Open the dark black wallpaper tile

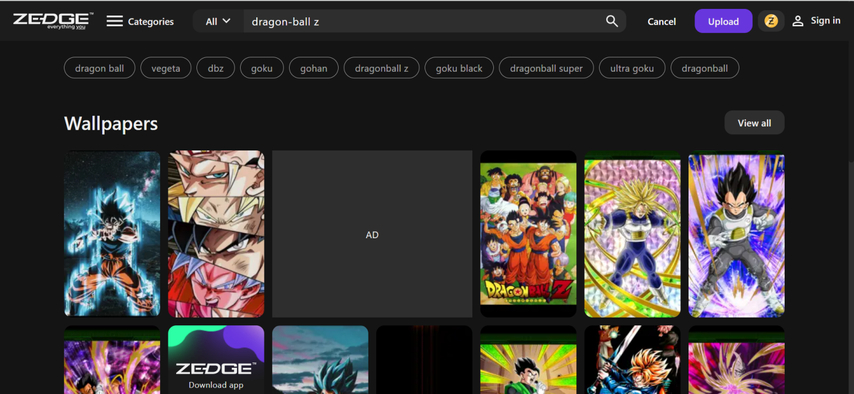(424, 360)
